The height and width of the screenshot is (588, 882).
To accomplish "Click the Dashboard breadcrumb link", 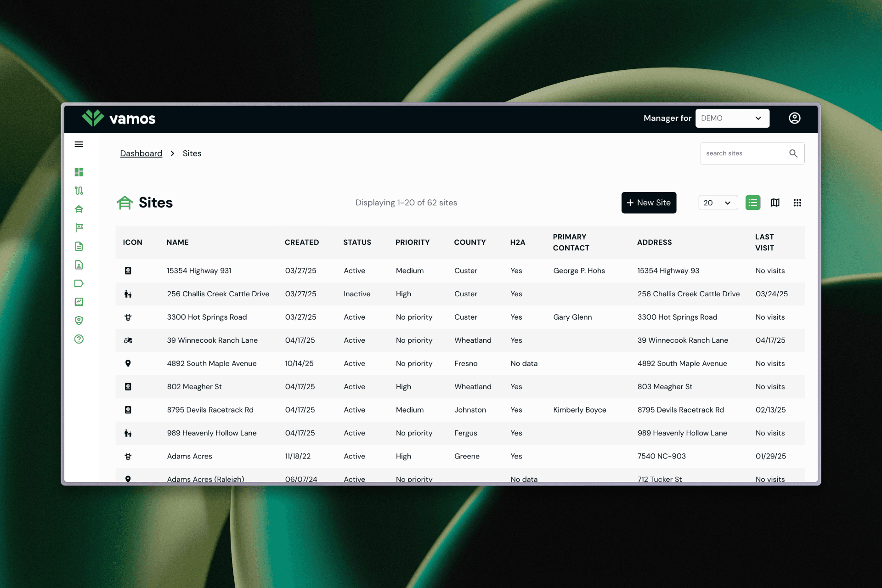I will coord(141,153).
